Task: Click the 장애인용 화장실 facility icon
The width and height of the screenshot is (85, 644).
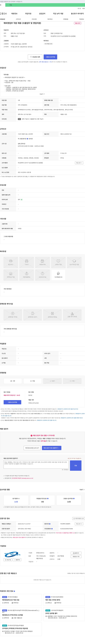Action: coord(52,315)
